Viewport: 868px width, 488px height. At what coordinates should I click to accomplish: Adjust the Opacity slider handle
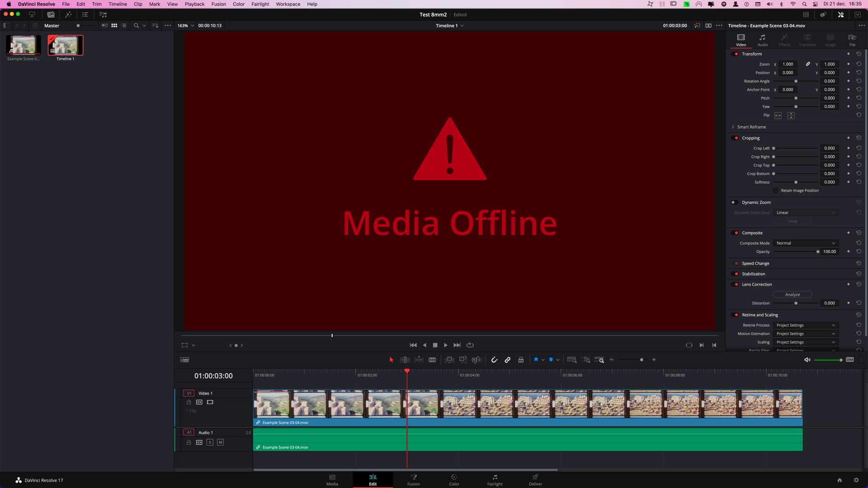[x=818, y=252]
